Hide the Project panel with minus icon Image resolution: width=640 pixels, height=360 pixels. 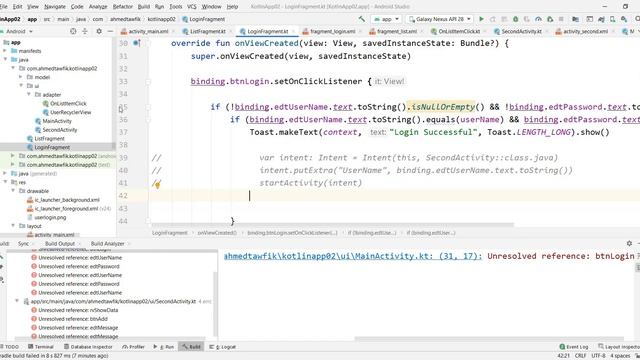[x=110, y=31]
